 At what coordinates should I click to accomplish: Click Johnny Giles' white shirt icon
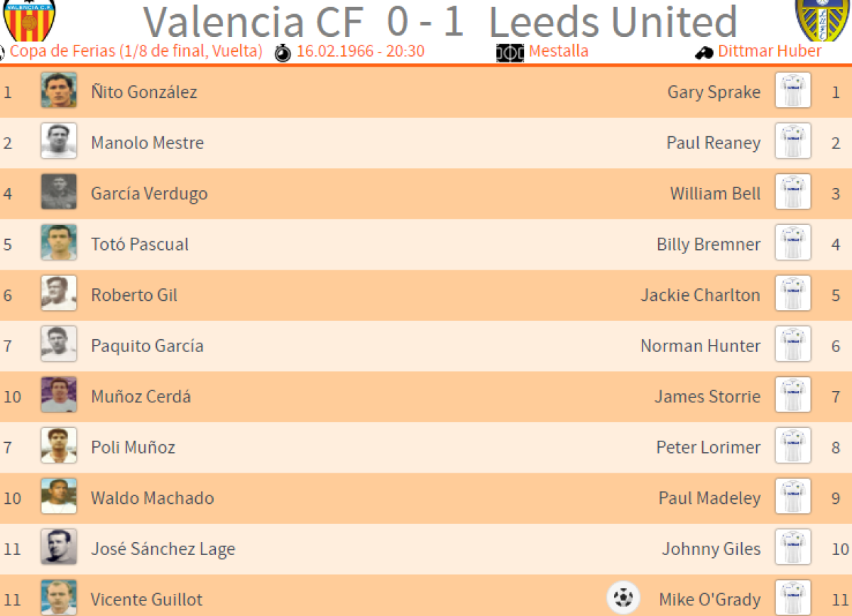pos(792,548)
